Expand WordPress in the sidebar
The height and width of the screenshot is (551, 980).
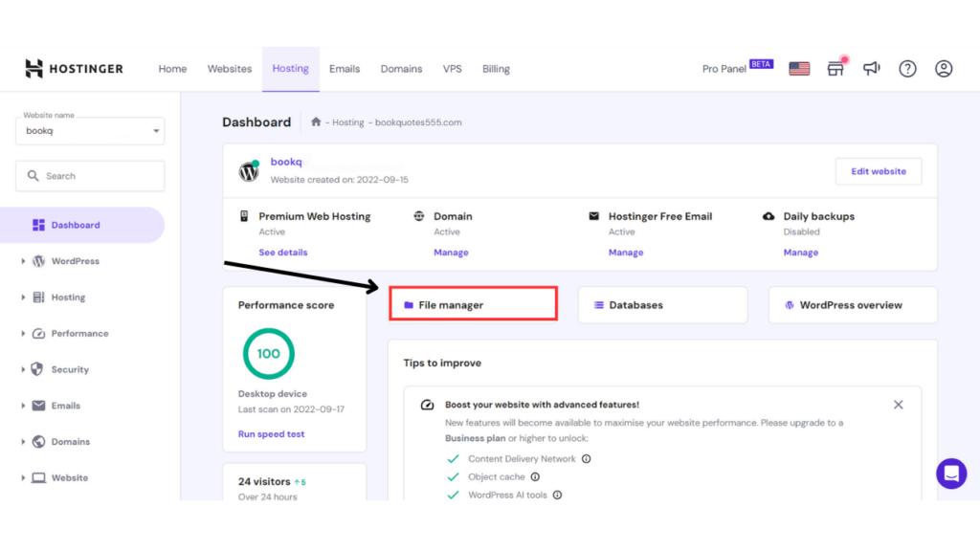pos(23,261)
